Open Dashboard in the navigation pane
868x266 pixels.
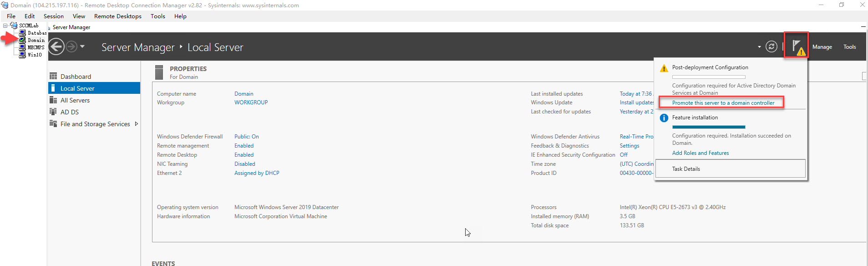76,77
